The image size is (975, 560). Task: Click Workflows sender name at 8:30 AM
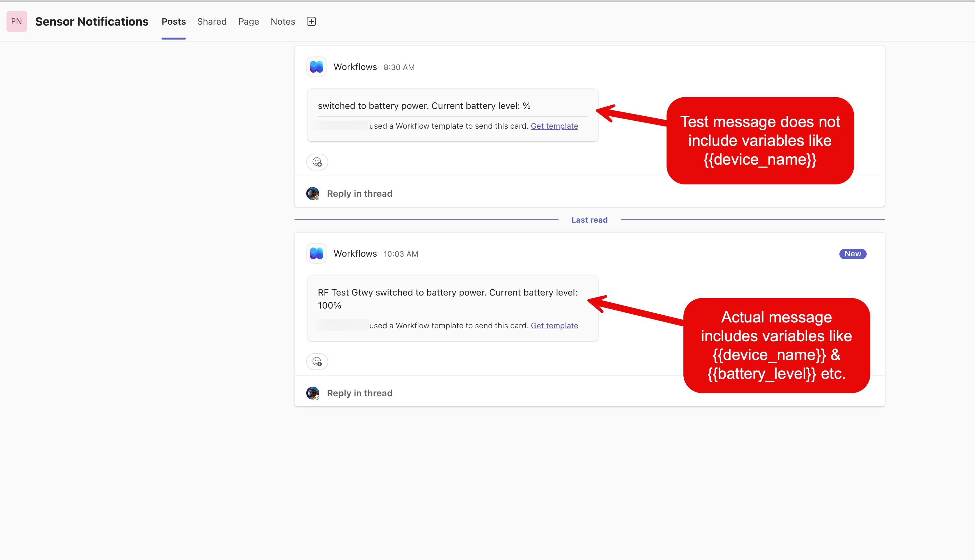coord(355,67)
